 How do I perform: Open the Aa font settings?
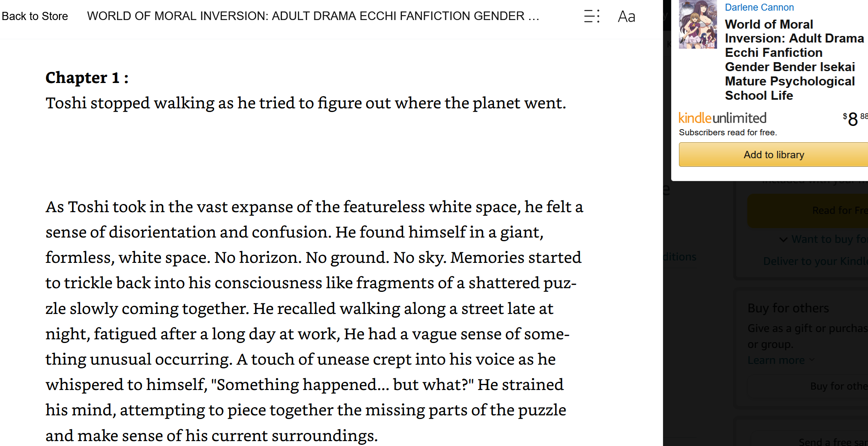click(626, 17)
